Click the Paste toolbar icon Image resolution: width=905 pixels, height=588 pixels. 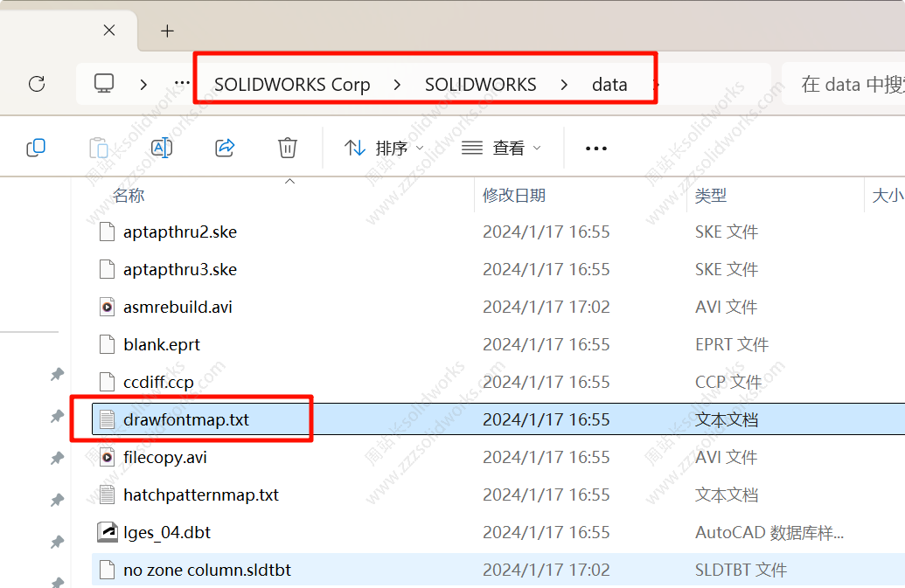pos(99,149)
